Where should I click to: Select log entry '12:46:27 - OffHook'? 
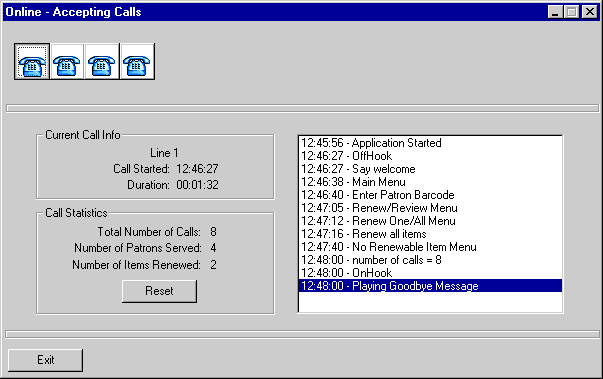pos(430,156)
